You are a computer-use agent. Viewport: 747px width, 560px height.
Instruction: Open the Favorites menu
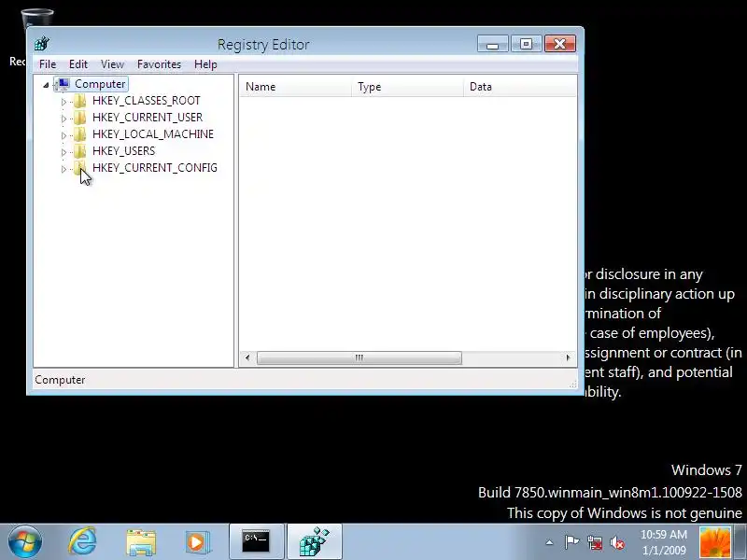coord(159,64)
